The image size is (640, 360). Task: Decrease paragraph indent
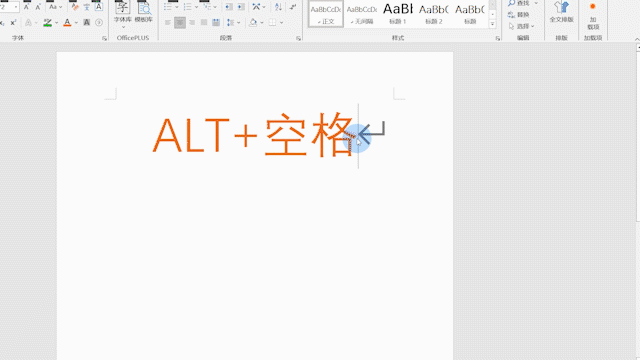229,7
